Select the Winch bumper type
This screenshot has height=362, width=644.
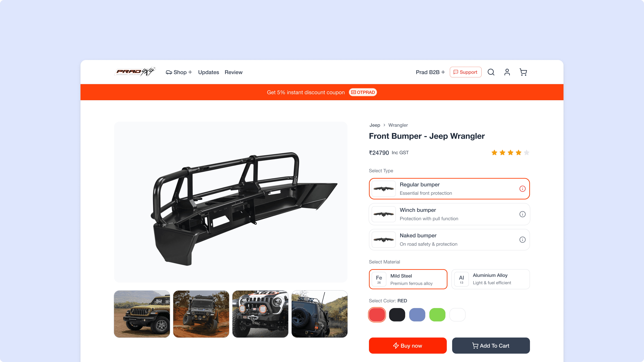(449, 214)
